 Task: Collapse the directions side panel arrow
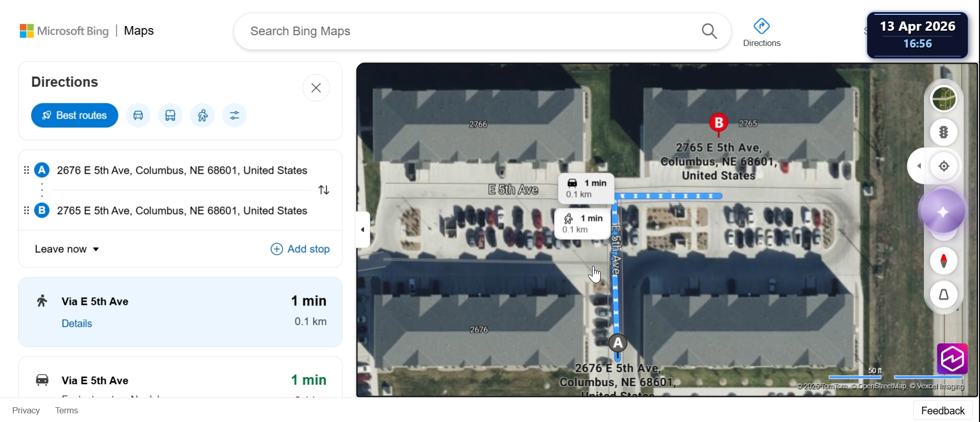pos(363,229)
